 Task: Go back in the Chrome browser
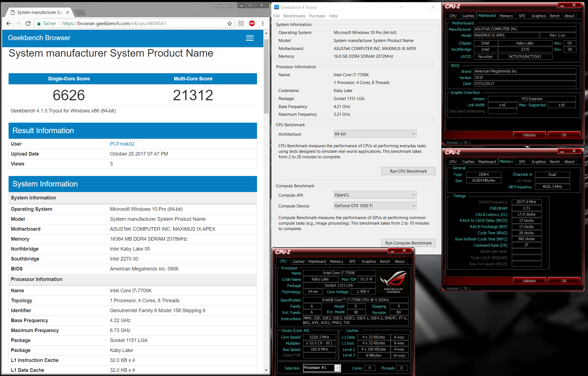point(9,23)
